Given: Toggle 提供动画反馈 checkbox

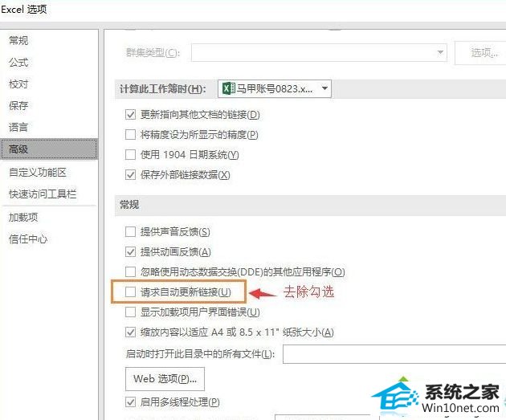Looking at the screenshot, I should pyautogui.click(x=130, y=251).
